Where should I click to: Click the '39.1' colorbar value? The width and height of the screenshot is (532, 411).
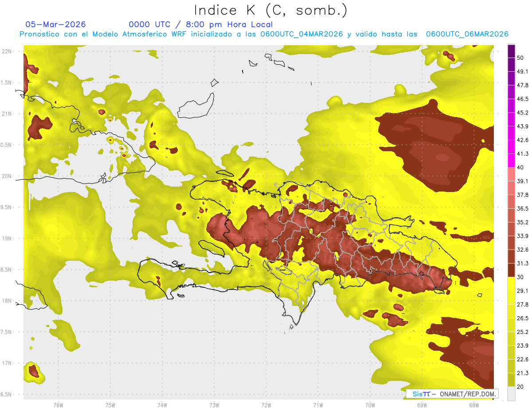[x=523, y=181]
